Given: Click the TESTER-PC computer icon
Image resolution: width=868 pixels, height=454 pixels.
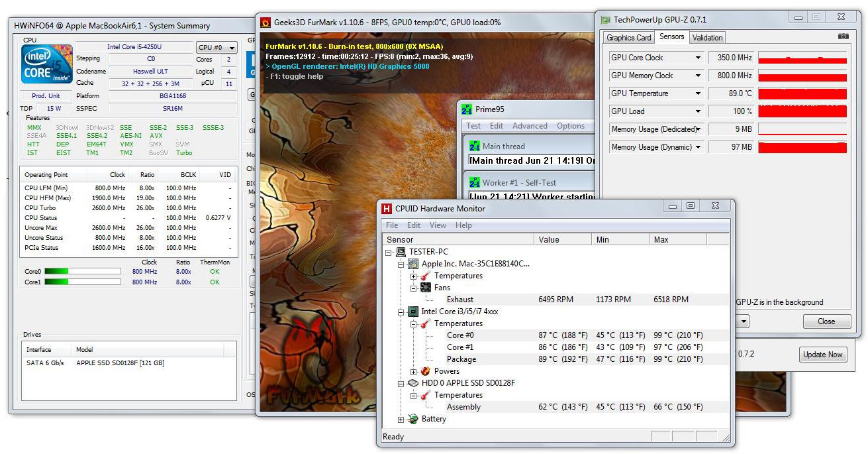Looking at the screenshot, I should 401,252.
